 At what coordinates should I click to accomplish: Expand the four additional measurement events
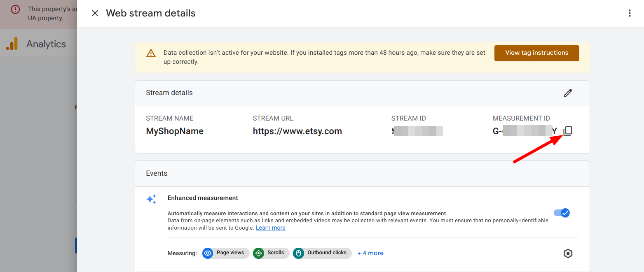[x=370, y=253]
